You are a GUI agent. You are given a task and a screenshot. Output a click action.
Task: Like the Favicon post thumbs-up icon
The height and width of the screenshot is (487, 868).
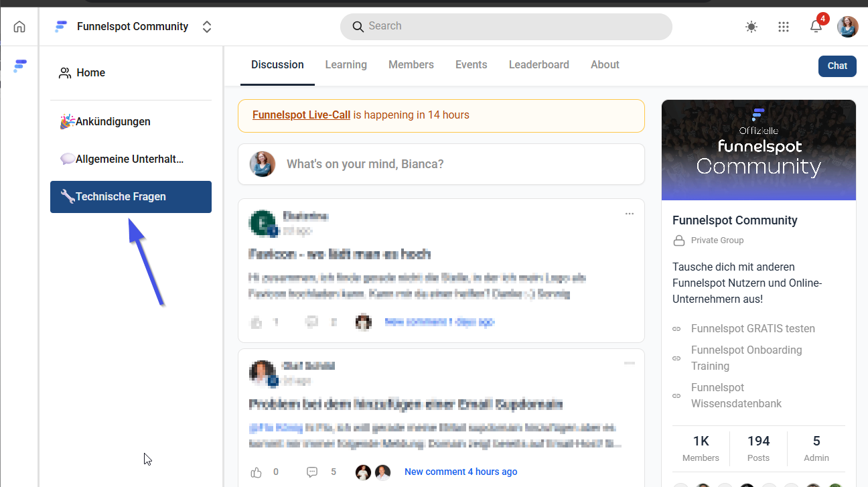(256, 322)
